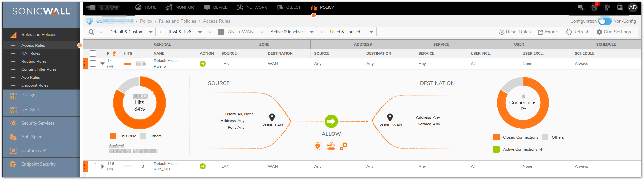
Task: Click the Default Access Rule_101 name
Action: pos(167,166)
